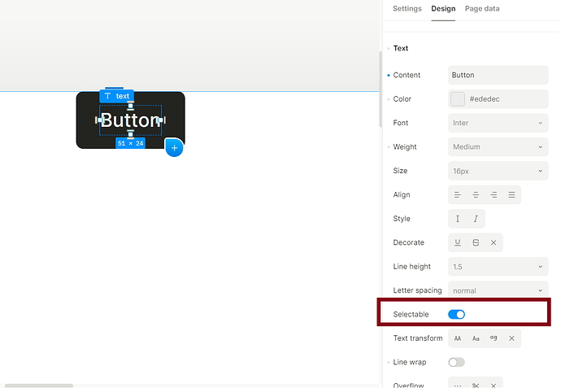Click the blue plus add button on canvas
This screenshot has height=392, width=561.
[x=174, y=148]
